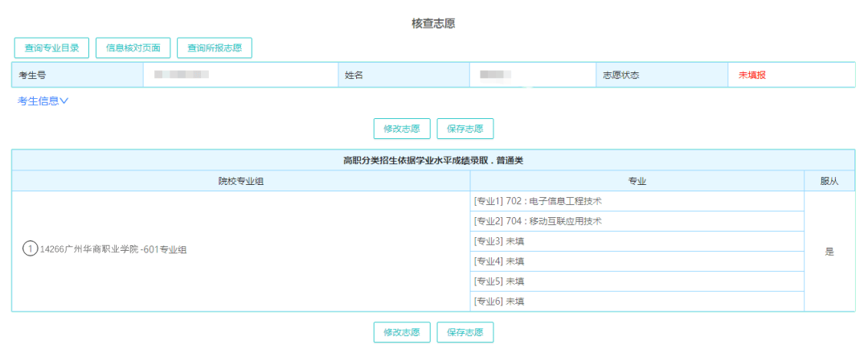Image resolution: width=868 pixels, height=353 pixels.
Task: Open 查询所报志愿 page
Action: tap(214, 48)
